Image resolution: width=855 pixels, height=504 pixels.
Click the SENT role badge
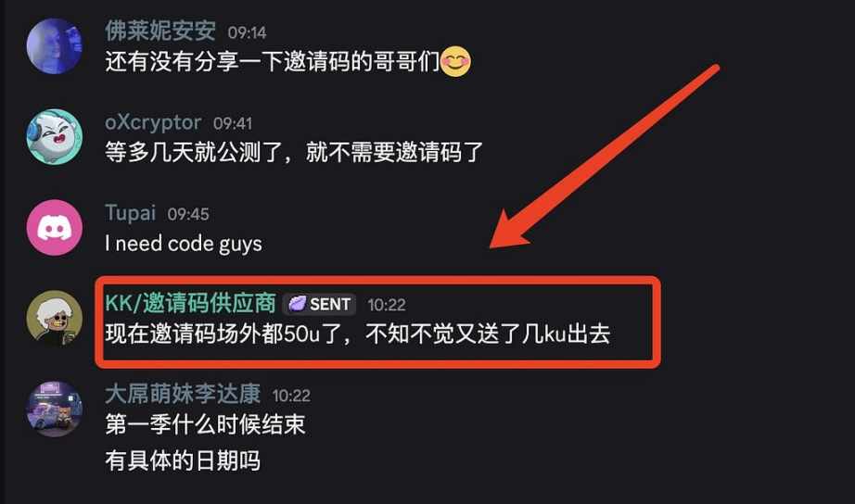pos(320,304)
